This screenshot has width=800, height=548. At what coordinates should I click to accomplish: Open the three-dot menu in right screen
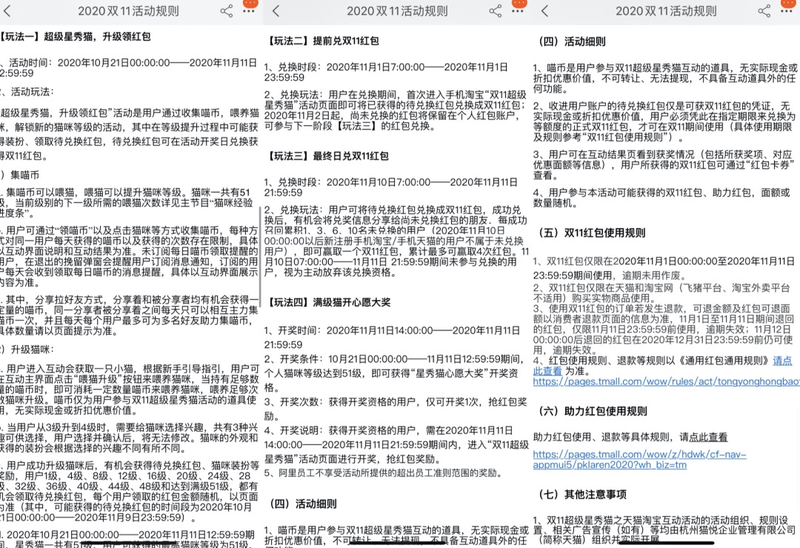787,11
